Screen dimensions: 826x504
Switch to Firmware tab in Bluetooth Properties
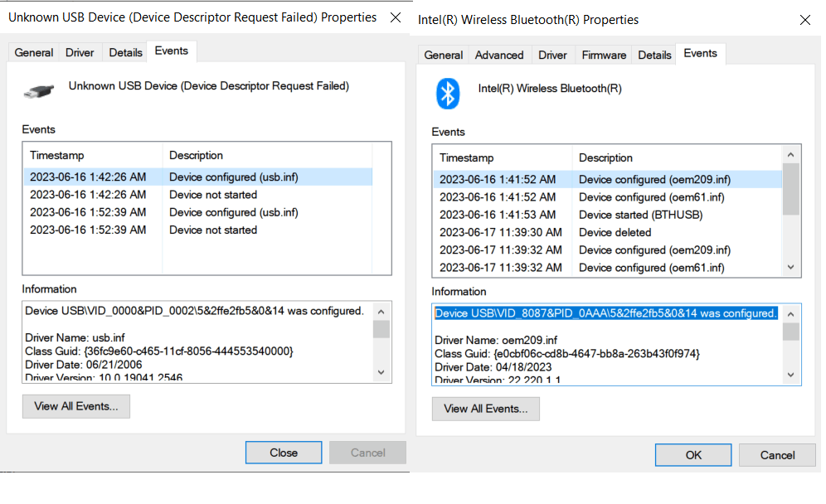click(x=604, y=56)
